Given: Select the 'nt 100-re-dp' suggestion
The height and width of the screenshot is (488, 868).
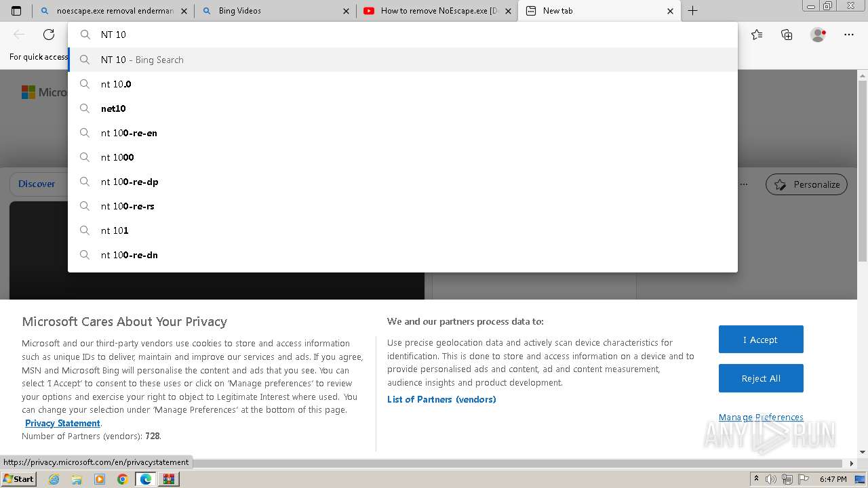Looking at the screenshot, I should [x=403, y=182].
